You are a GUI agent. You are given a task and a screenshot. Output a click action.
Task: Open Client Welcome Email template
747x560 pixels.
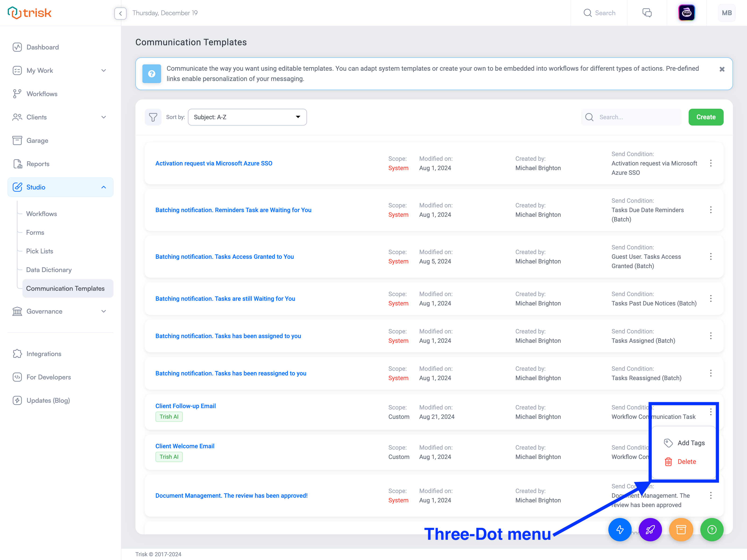[x=185, y=446]
